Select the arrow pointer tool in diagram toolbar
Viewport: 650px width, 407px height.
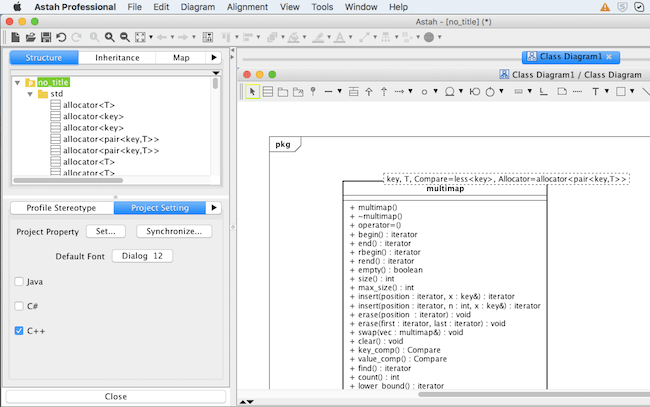pos(252,92)
